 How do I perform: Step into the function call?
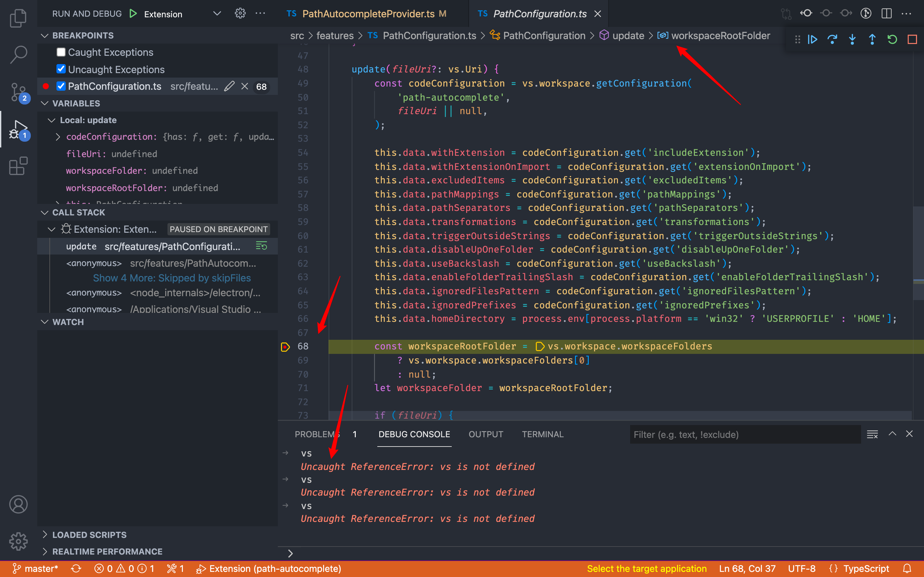point(852,39)
